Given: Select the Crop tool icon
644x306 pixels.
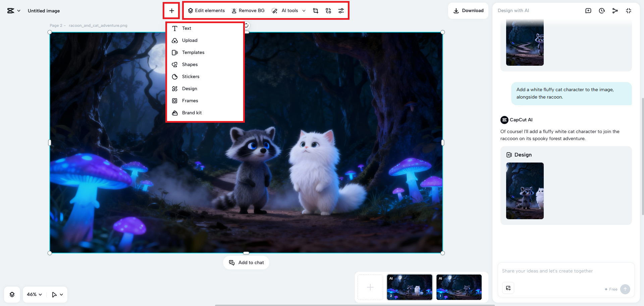Looking at the screenshot, I should [316, 11].
